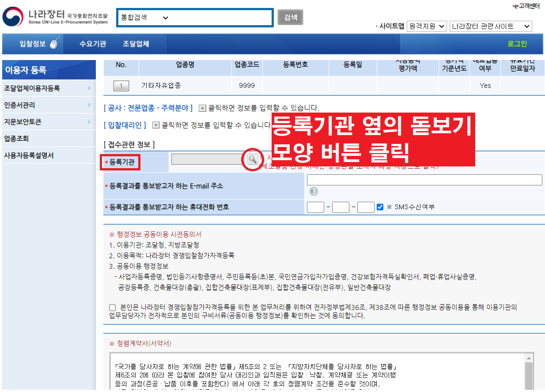Click the 나라장터 logo
545x392 pixels.
(55, 16)
